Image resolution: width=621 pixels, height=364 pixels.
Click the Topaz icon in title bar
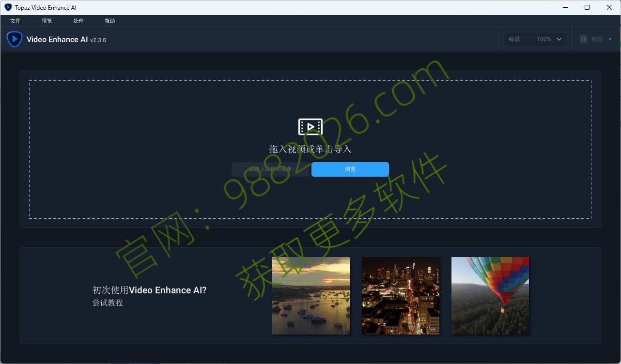[8, 7]
